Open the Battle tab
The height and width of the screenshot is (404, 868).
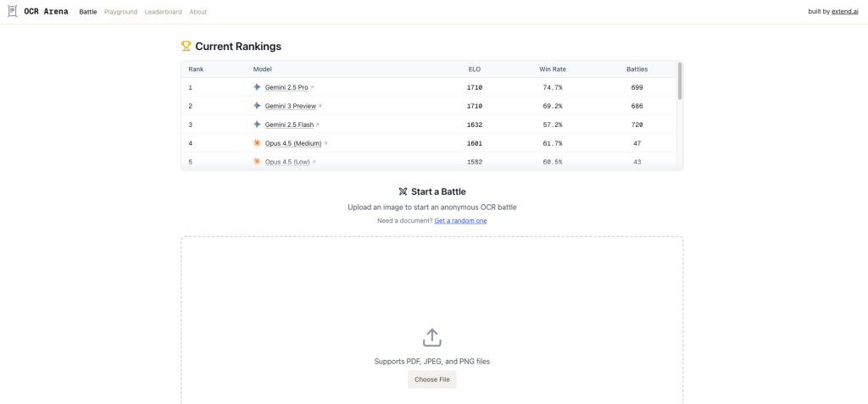[x=88, y=12]
